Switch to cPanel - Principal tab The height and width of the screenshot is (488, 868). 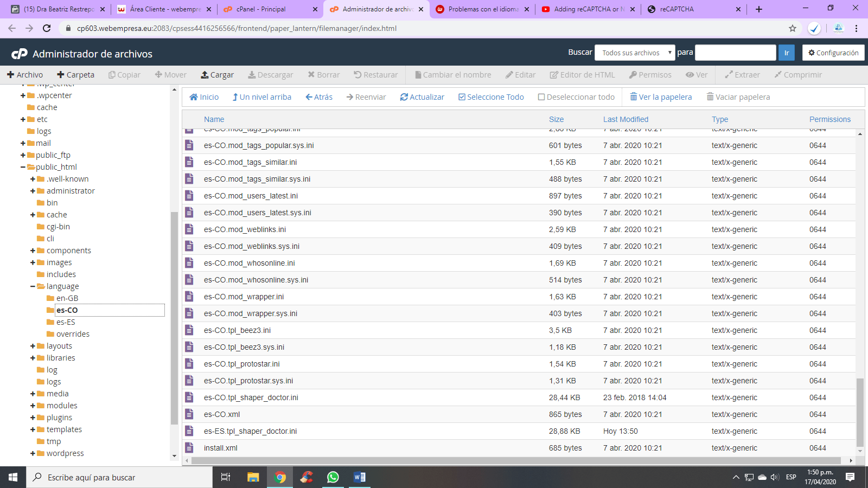point(270,9)
